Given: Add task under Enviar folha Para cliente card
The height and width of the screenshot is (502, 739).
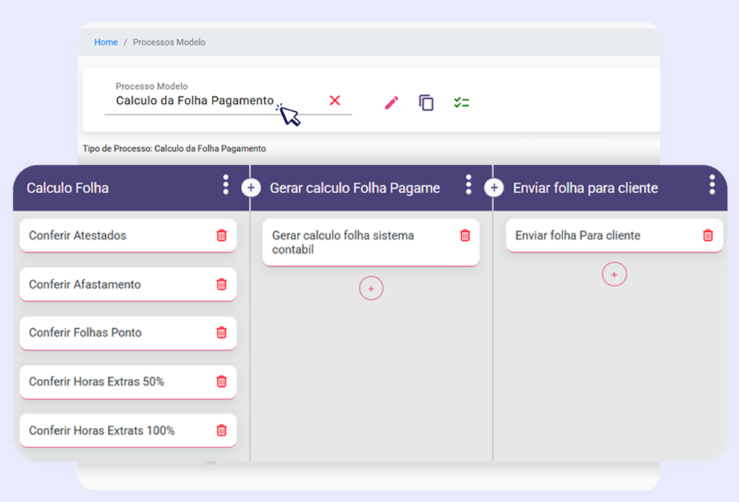Looking at the screenshot, I should [x=614, y=274].
